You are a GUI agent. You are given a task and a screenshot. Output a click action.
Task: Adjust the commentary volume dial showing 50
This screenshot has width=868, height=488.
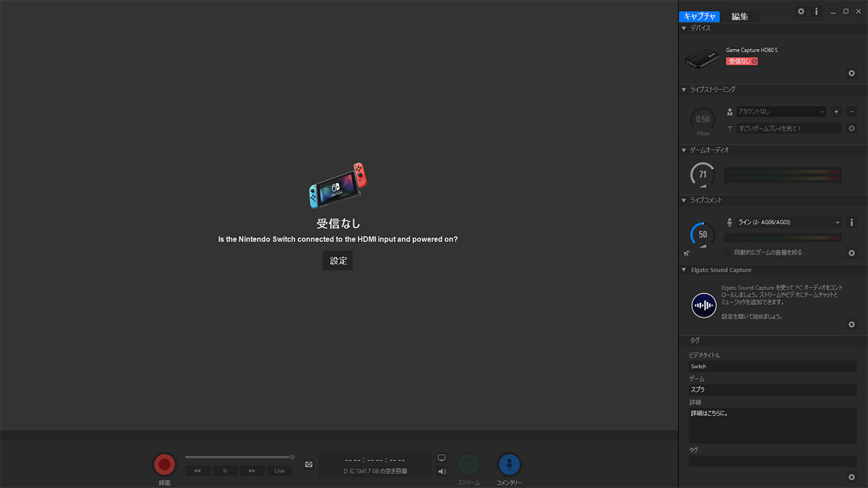pyautogui.click(x=703, y=235)
